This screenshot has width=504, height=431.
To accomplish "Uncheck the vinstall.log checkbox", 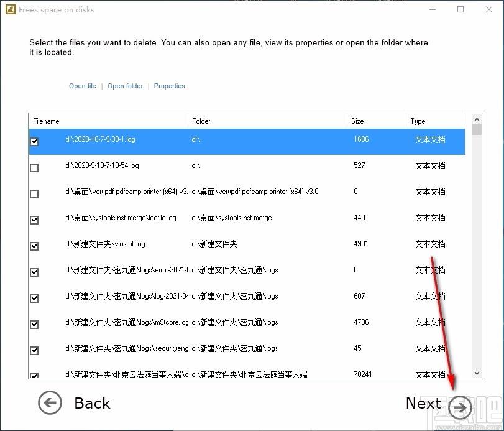I will [34, 246].
